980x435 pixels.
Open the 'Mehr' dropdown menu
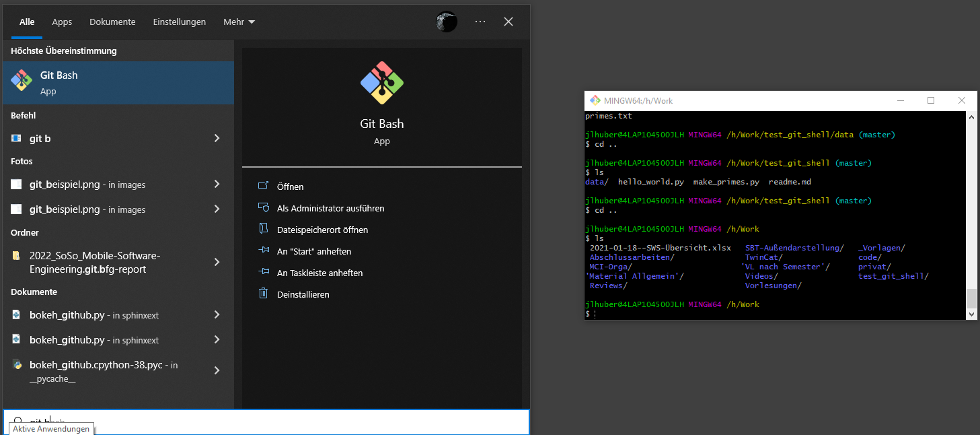(x=239, y=21)
